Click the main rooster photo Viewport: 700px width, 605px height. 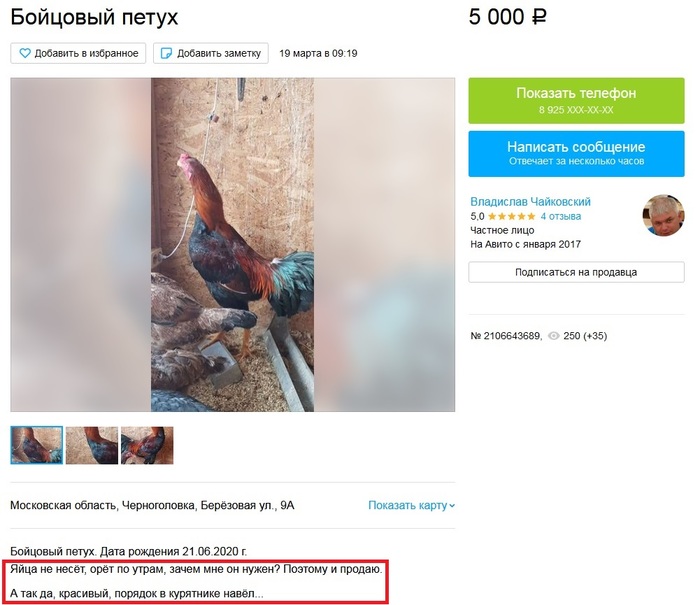click(x=232, y=245)
